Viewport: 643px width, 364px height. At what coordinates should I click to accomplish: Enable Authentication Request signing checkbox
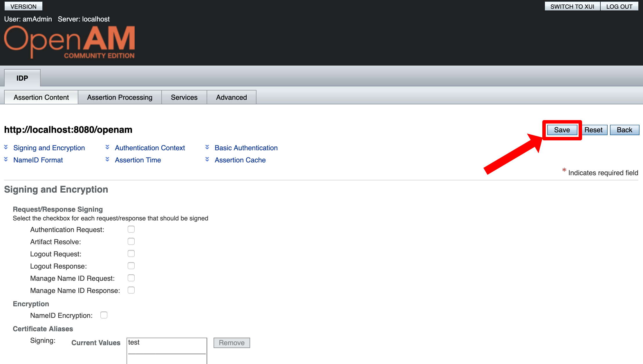(x=131, y=229)
